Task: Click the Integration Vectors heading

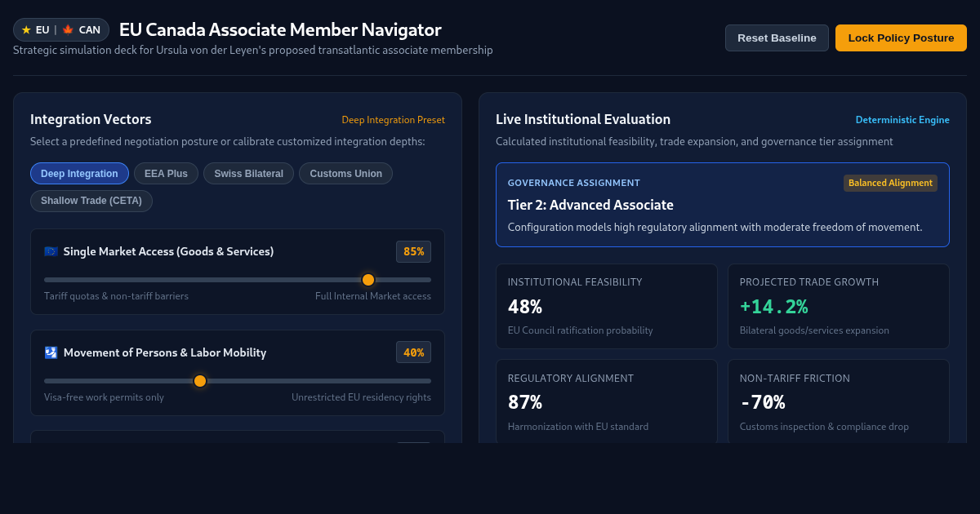Action: pyautogui.click(x=91, y=119)
